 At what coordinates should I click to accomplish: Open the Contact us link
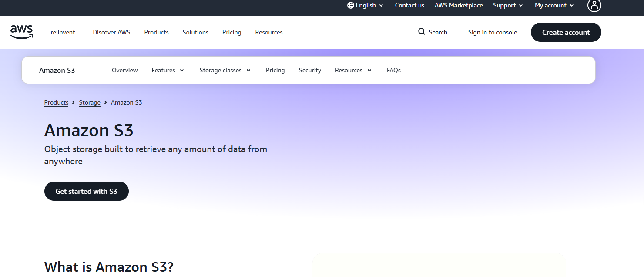tap(409, 5)
